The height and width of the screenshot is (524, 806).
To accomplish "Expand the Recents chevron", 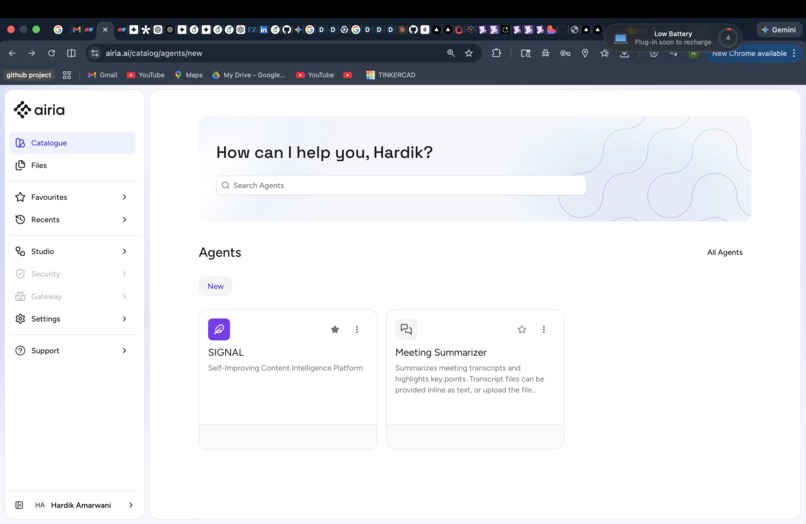I will (124, 220).
